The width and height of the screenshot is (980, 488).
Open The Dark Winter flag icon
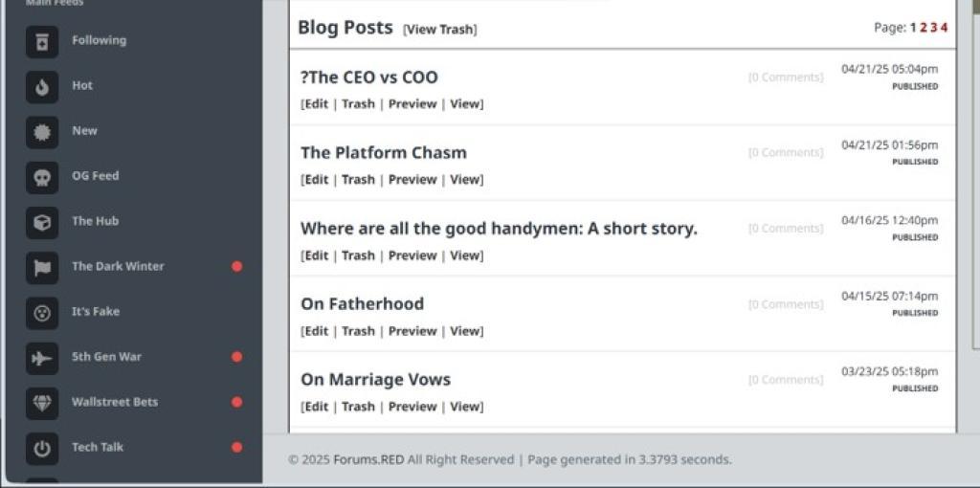pyautogui.click(x=42, y=267)
